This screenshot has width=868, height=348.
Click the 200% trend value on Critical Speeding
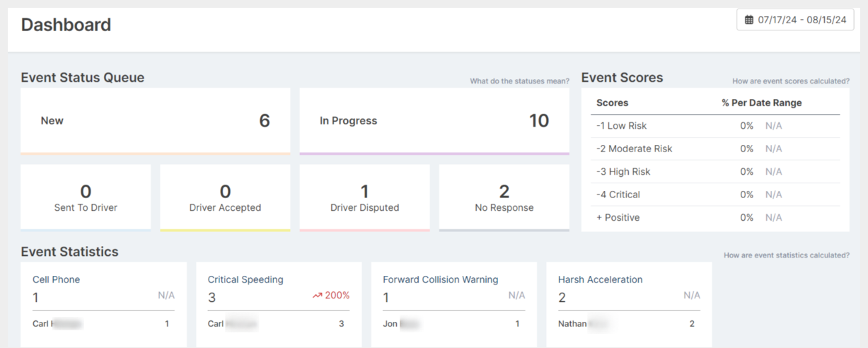337,296
